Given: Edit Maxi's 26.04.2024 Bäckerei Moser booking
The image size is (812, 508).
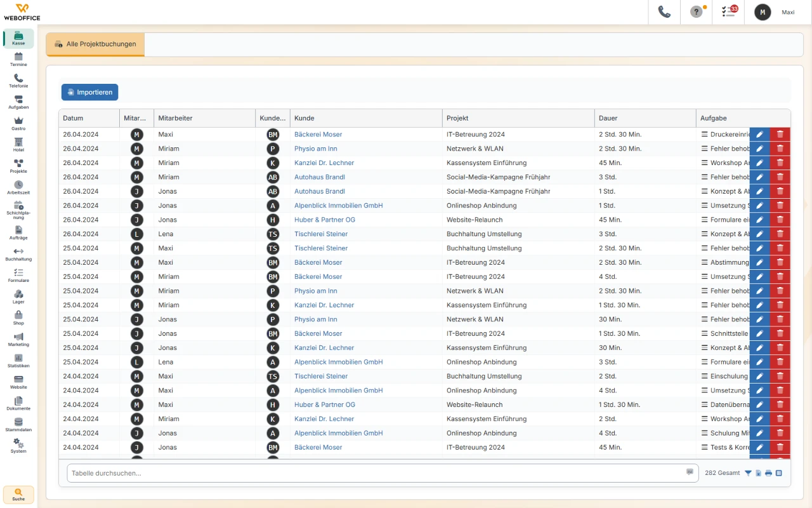Looking at the screenshot, I should (759, 135).
